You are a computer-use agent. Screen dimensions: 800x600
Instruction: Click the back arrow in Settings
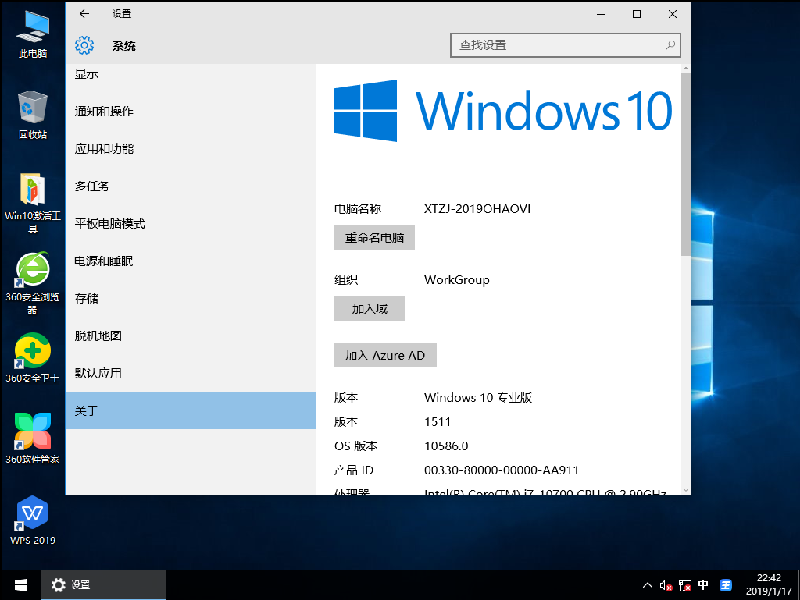(83, 14)
